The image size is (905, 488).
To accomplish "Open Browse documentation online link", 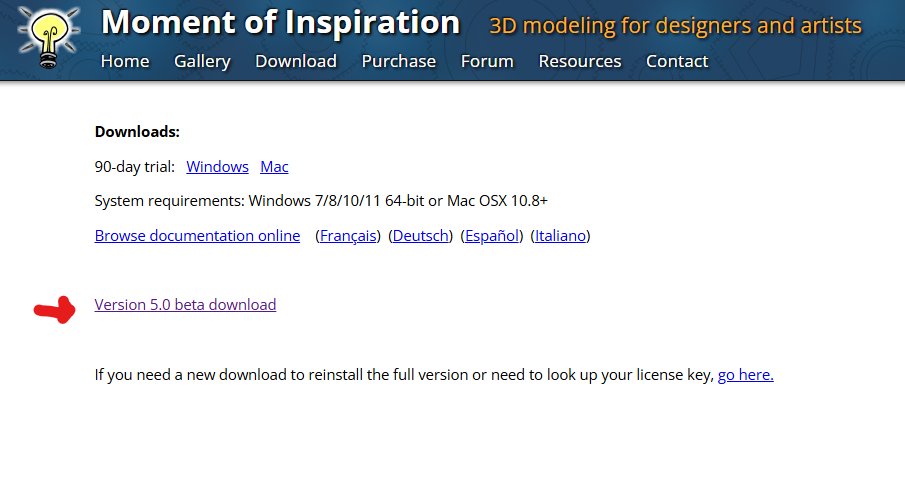I will pos(197,236).
